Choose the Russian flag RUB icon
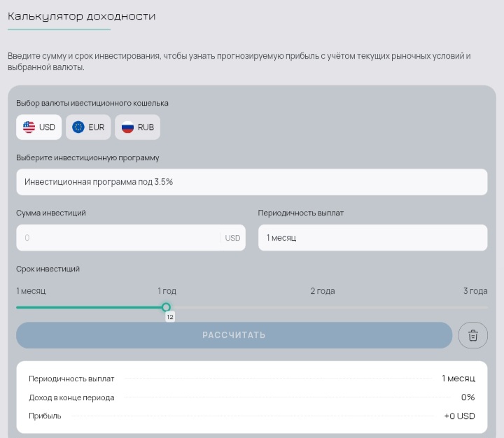Image resolution: width=504 pixels, height=438 pixels. [127, 127]
